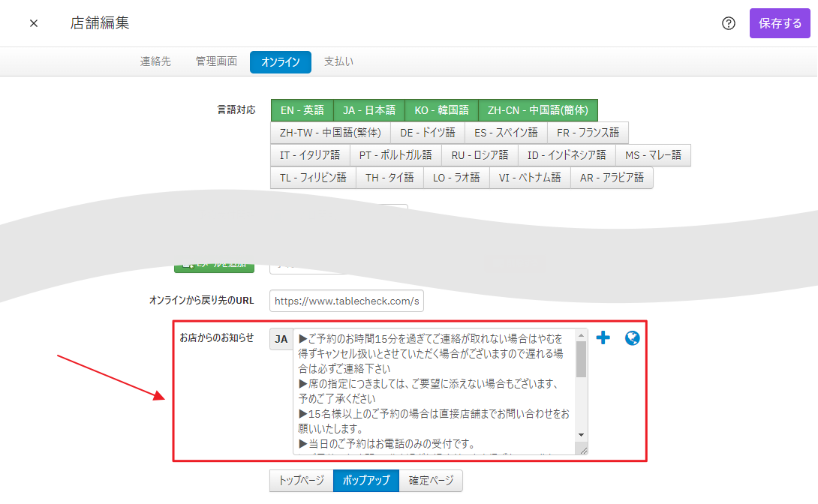Click the globe translate icon
The height and width of the screenshot is (504, 818).
(633, 338)
